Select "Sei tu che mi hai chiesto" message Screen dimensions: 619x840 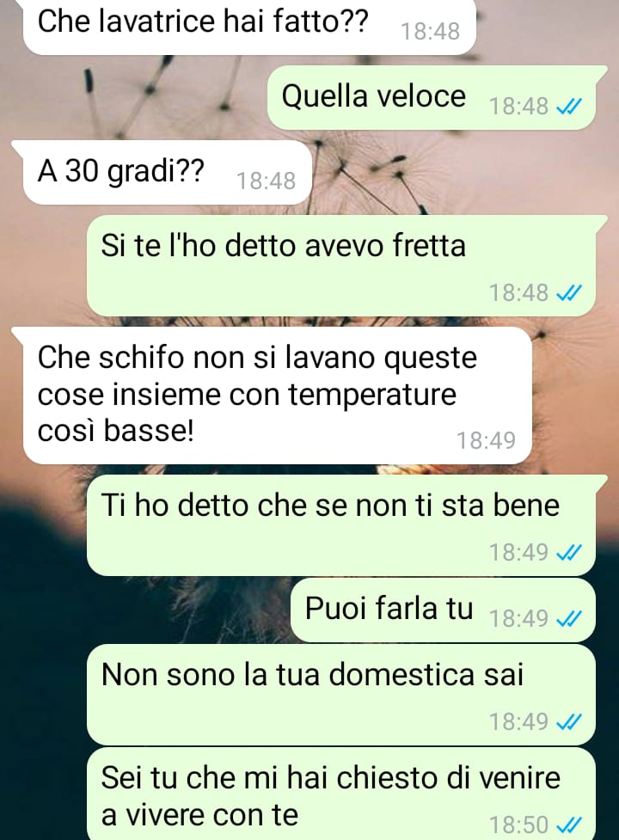point(341,794)
